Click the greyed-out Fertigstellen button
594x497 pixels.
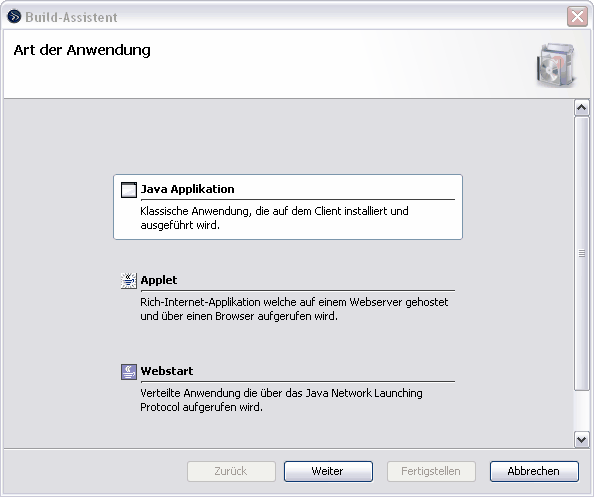coord(431,471)
